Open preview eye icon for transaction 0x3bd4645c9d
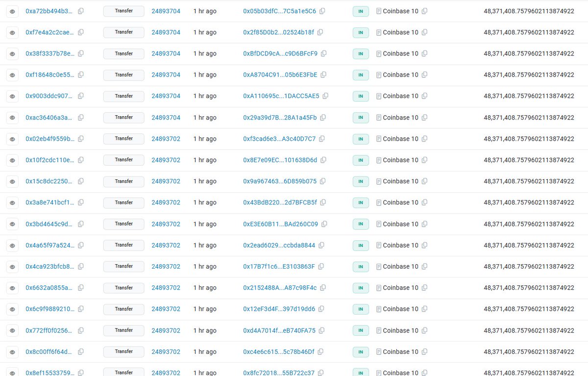 (13, 224)
